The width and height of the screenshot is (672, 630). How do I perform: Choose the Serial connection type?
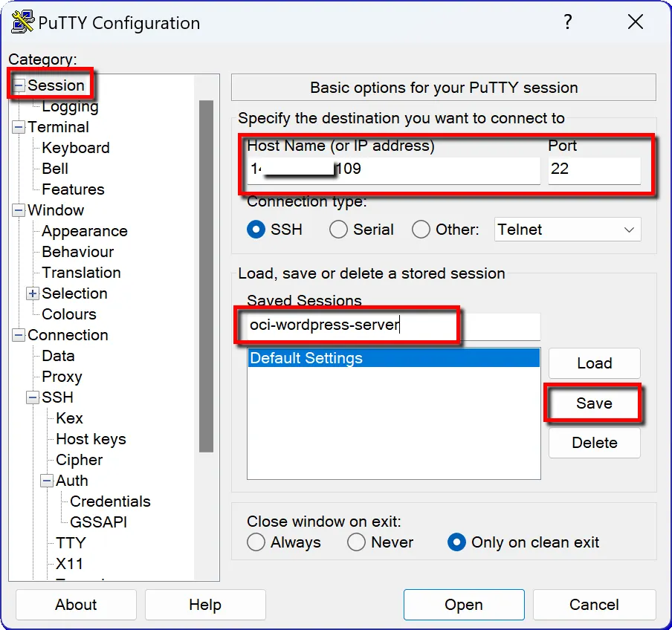point(339,230)
